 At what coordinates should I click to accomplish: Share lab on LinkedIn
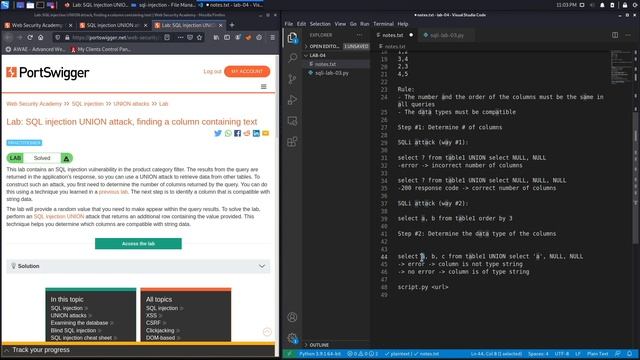point(256,133)
